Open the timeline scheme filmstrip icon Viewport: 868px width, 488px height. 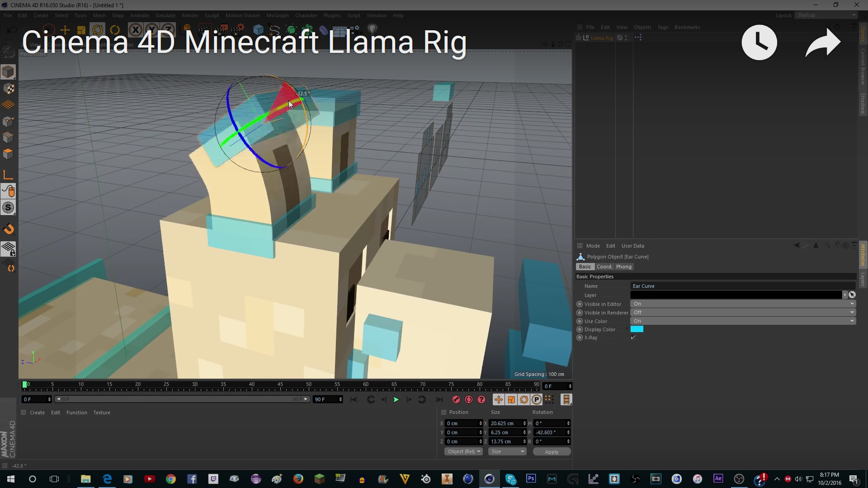pyautogui.click(x=566, y=399)
